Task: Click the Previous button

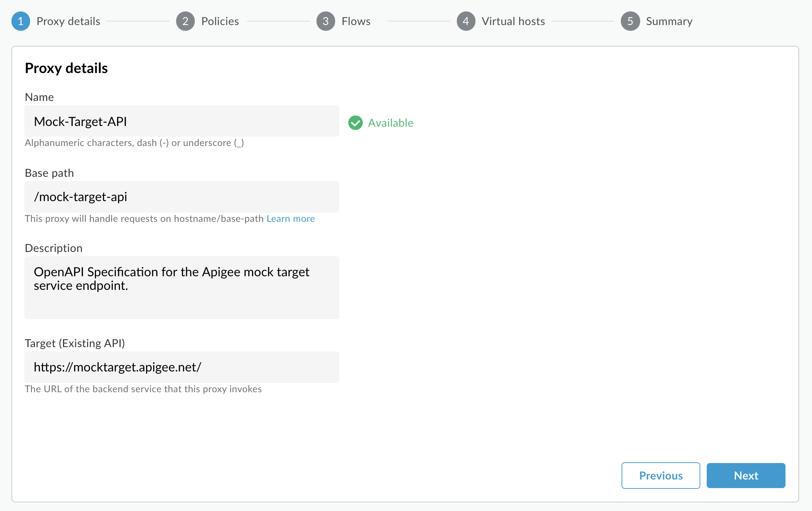Action: pyautogui.click(x=660, y=475)
